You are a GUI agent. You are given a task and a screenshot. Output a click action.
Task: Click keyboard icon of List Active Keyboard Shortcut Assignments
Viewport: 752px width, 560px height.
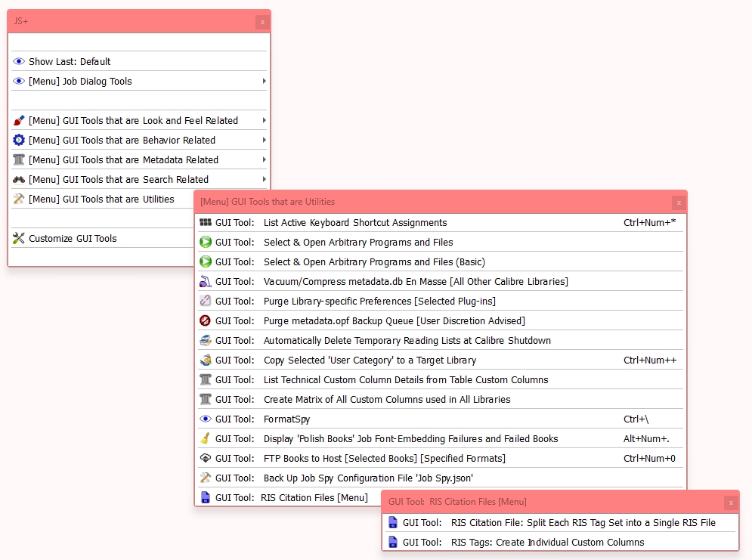(206, 222)
